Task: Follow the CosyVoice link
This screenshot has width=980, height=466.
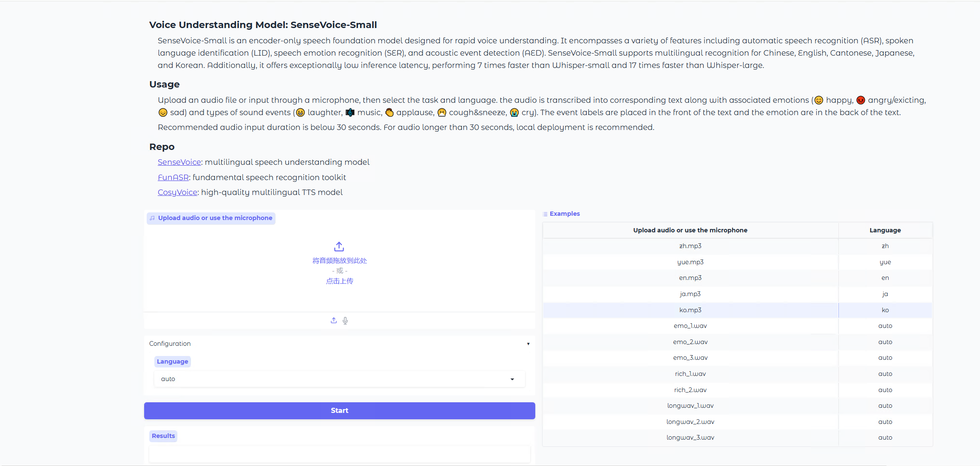Action: click(177, 192)
